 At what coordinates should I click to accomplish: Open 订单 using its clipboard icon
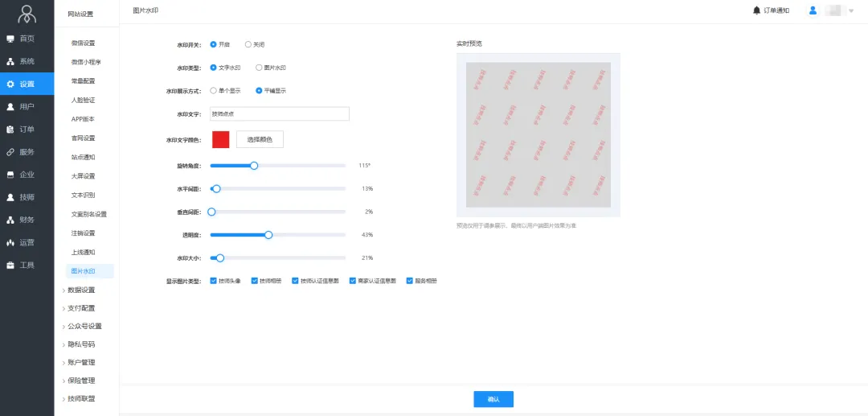(10, 129)
